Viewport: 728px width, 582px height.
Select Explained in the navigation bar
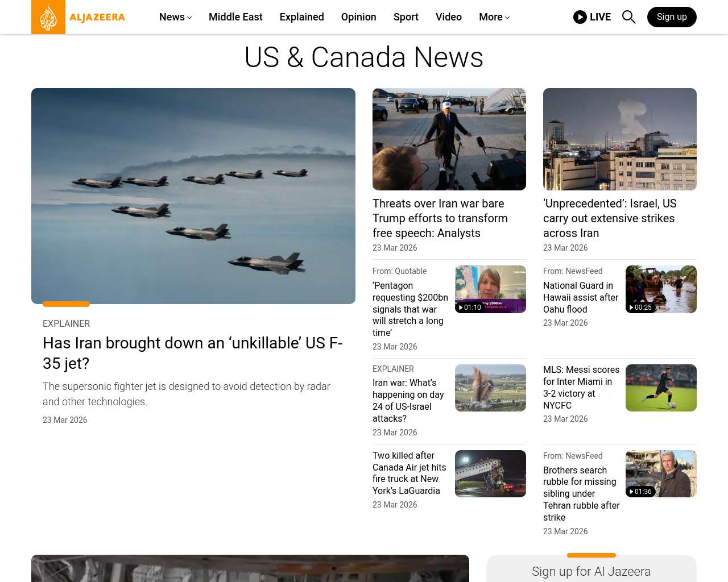coord(301,17)
